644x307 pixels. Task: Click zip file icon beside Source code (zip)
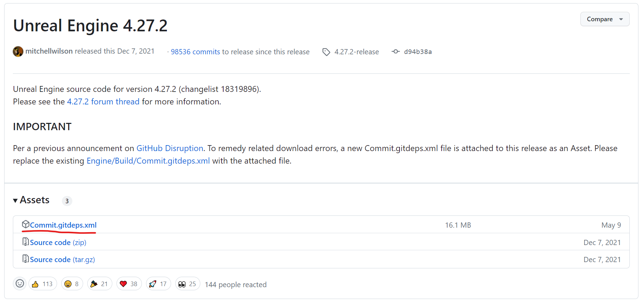pos(26,242)
